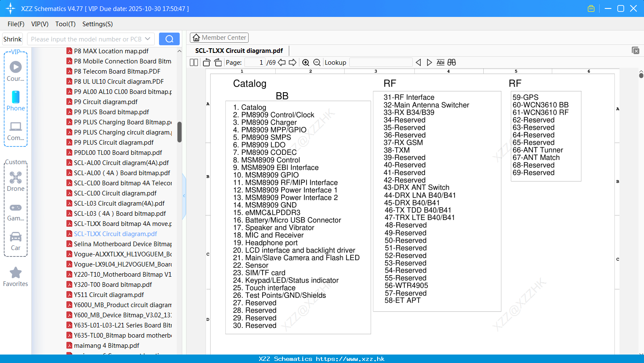Open the Car category

(16, 241)
